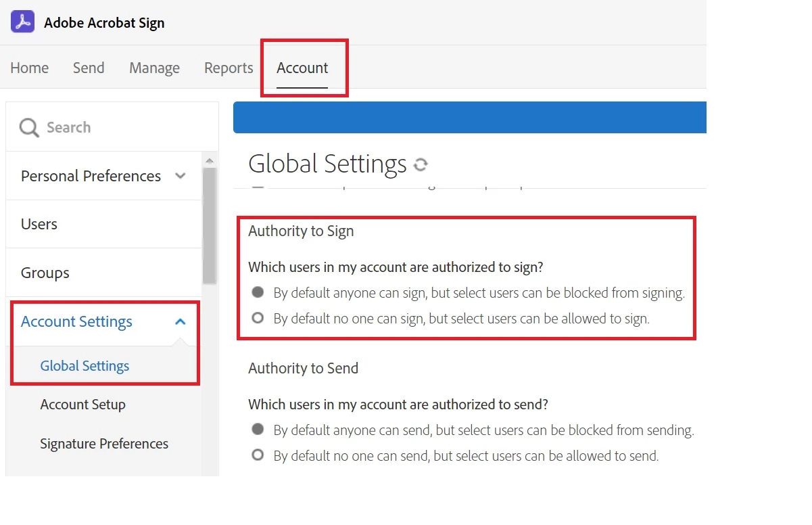This screenshot has height=525, width=812.
Task: Click the Account Settings heading
Action: coord(76,322)
